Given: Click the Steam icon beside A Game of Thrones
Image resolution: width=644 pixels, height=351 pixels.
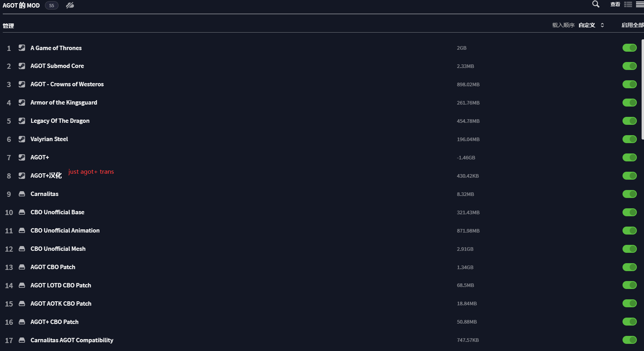Looking at the screenshot, I should [x=22, y=48].
